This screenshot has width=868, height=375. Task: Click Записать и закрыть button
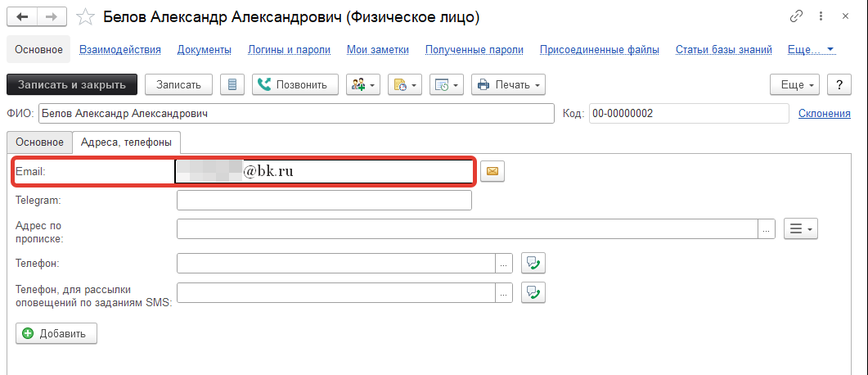71,85
